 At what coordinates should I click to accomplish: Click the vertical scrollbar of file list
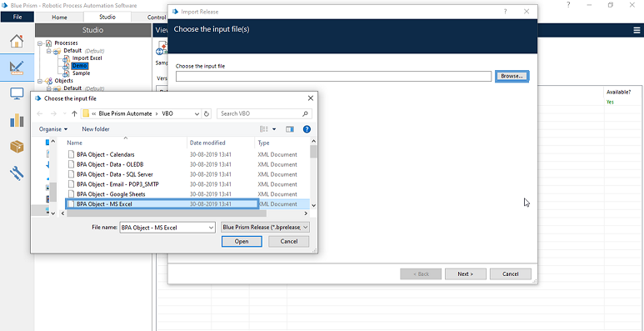[x=313, y=151]
